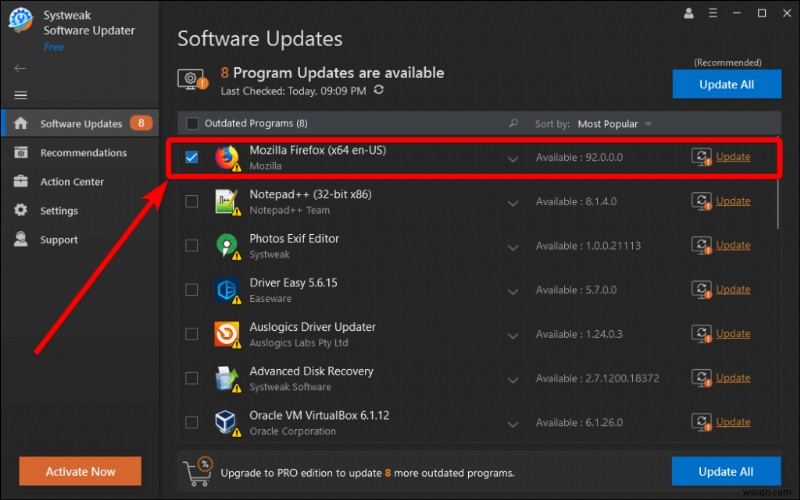Click the Oracle VM VirtualBox icon
Screen dimensions: 800x500
[x=227, y=423]
